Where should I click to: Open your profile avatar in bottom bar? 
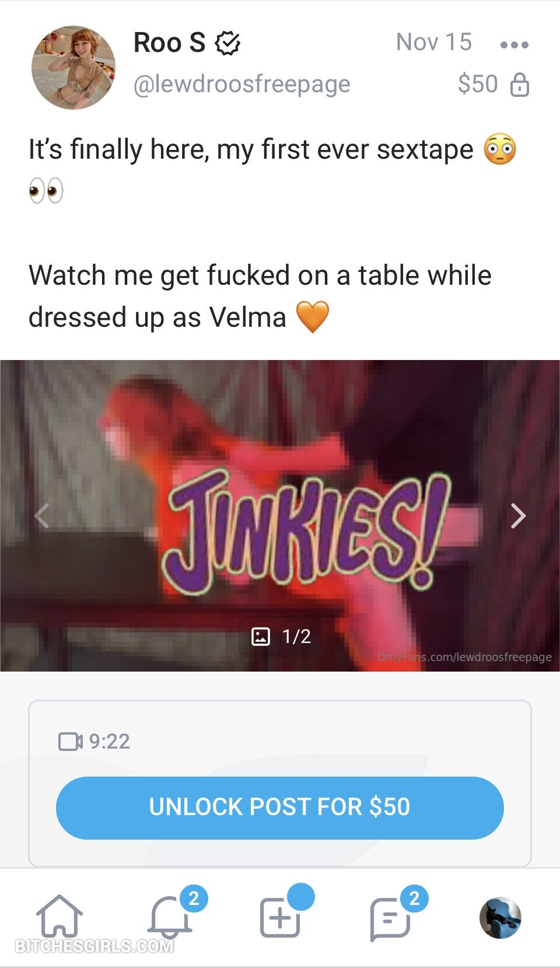[x=500, y=918]
